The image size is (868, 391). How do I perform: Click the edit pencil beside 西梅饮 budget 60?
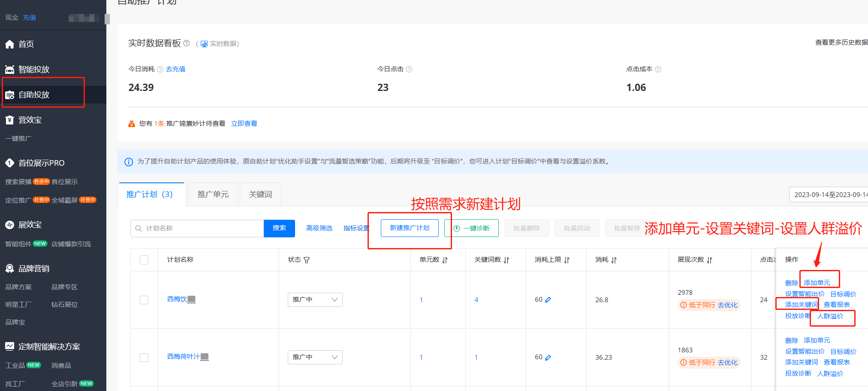click(548, 300)
